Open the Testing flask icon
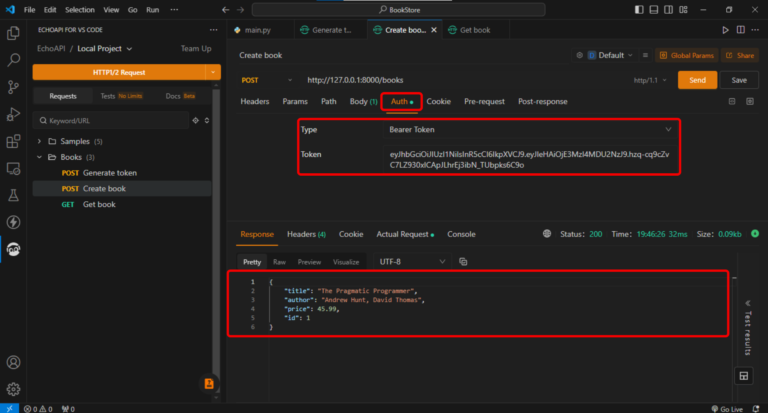This screenshot has height=413, width=768. [x=14, y=195]
